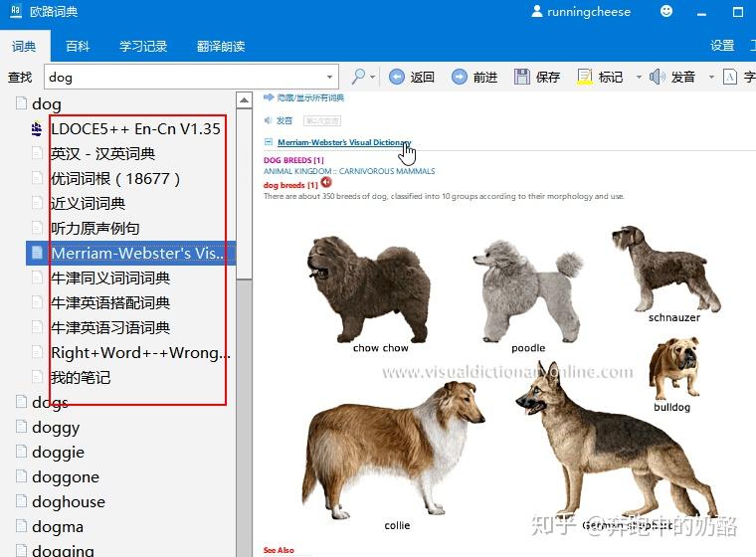Open the 翻译朗读 tab
Viewport: 756px width, 557px height.
pos(221,47)
